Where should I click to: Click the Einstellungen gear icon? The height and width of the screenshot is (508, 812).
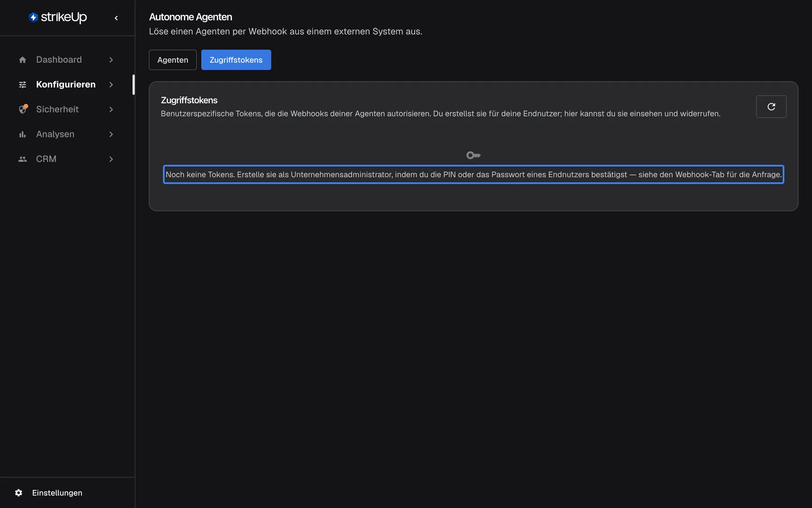point(18,493)
